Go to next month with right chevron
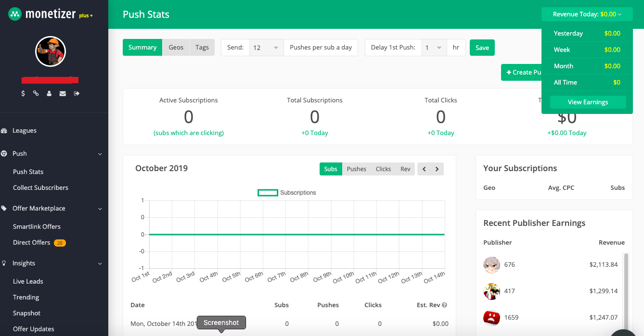This screenshot has width=644, height=336. pos(437,169)
